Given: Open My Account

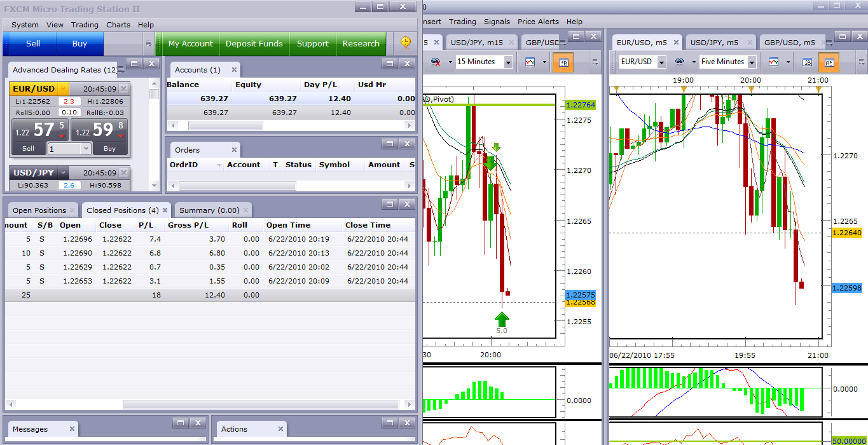Looking at the screenshot, I should (191, 44).
